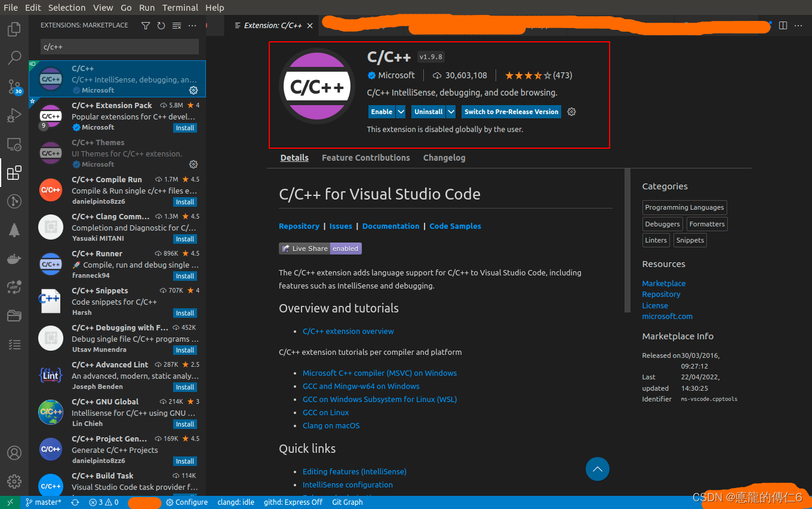
Task: Uninstall the C/C++ extension
Action: [x=429, y=112]
